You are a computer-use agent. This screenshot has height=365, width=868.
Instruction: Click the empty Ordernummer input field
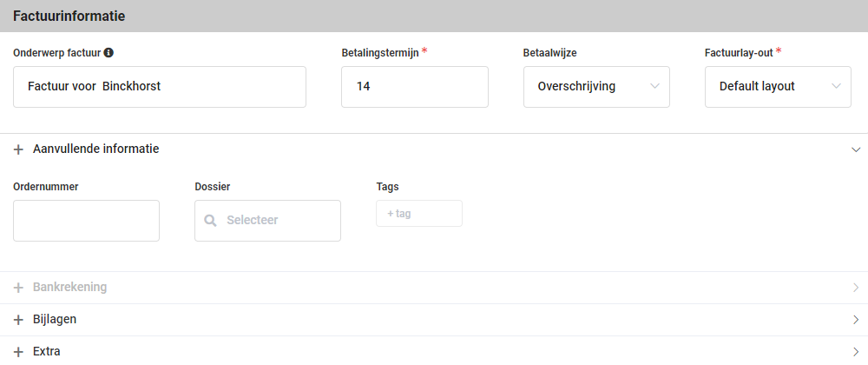click(x=86, y=221)
